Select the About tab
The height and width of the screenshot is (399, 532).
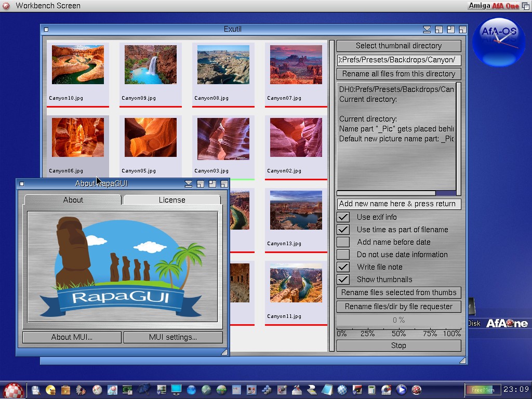point(73,200)
